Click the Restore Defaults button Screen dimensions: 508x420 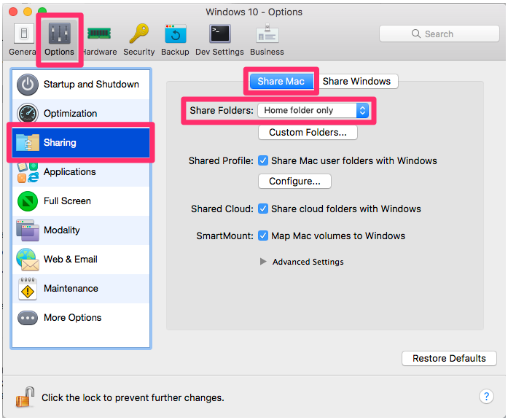coord(449,358)
